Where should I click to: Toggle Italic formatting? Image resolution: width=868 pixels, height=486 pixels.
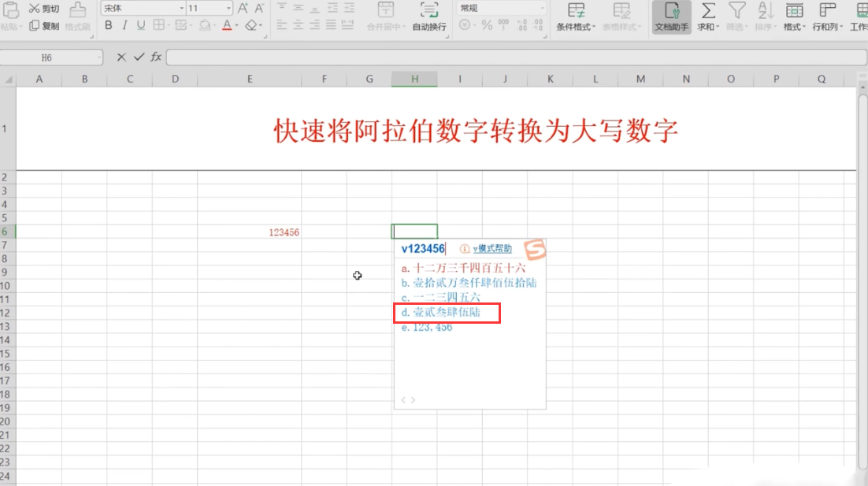[x=124, y=25]
